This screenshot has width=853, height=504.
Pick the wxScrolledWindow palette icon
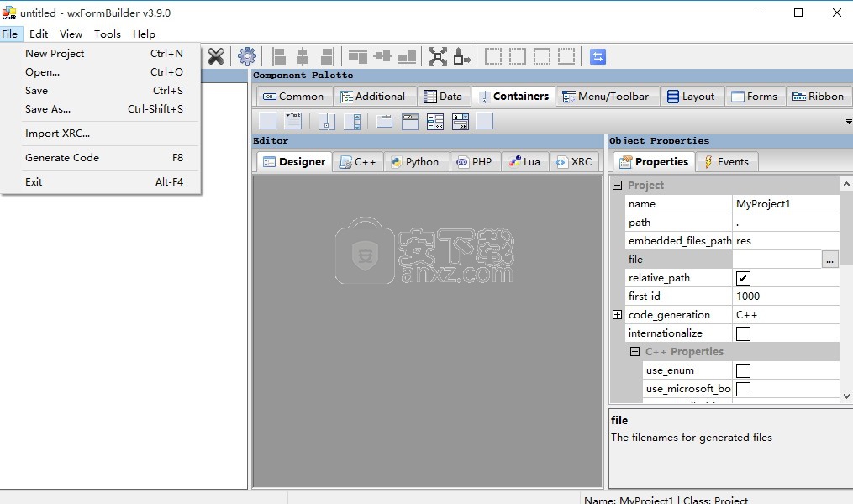tap(352, 121)
